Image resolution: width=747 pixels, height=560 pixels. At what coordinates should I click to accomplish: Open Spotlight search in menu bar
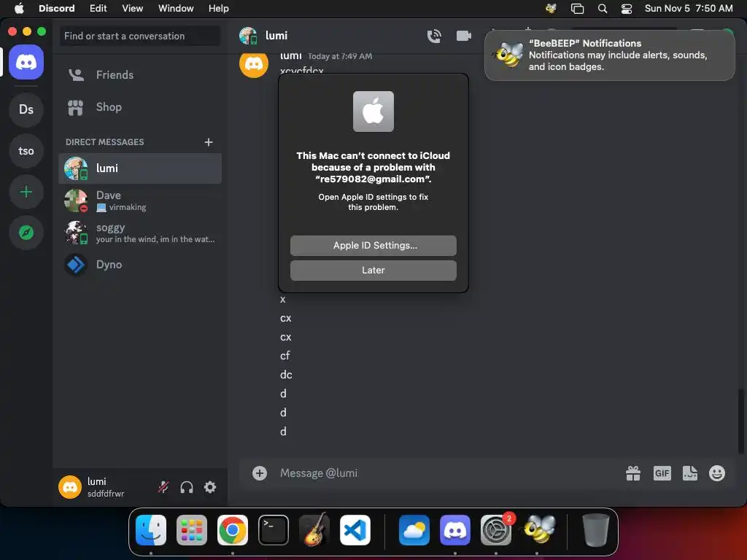[x=603, y=9]
